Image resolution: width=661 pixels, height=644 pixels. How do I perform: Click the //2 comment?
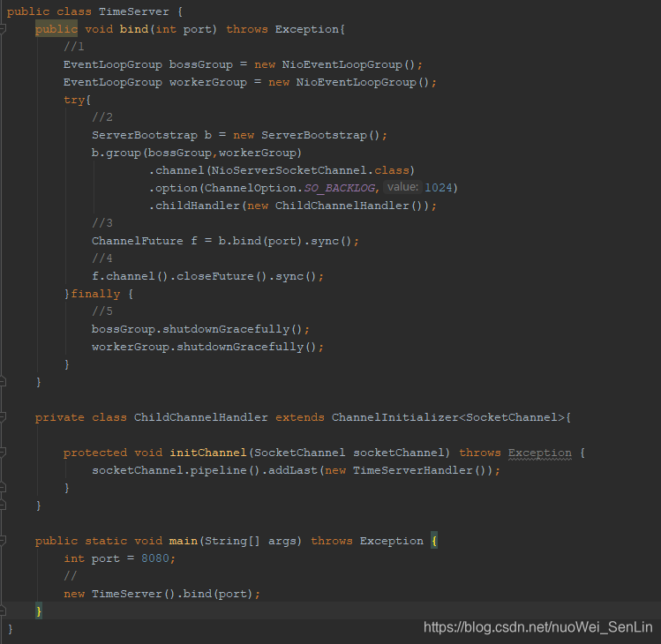(102, 117)
